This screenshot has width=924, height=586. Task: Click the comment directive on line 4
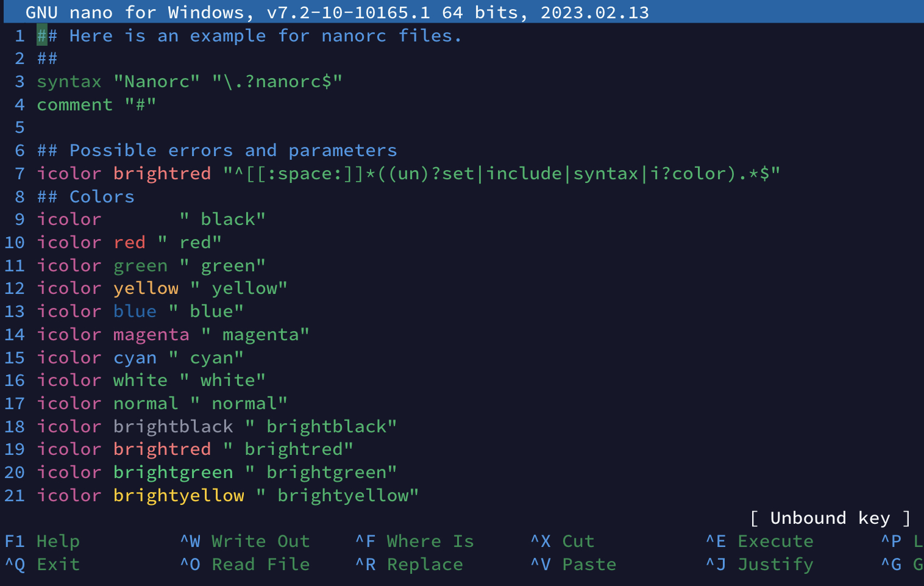coord(74,104)
